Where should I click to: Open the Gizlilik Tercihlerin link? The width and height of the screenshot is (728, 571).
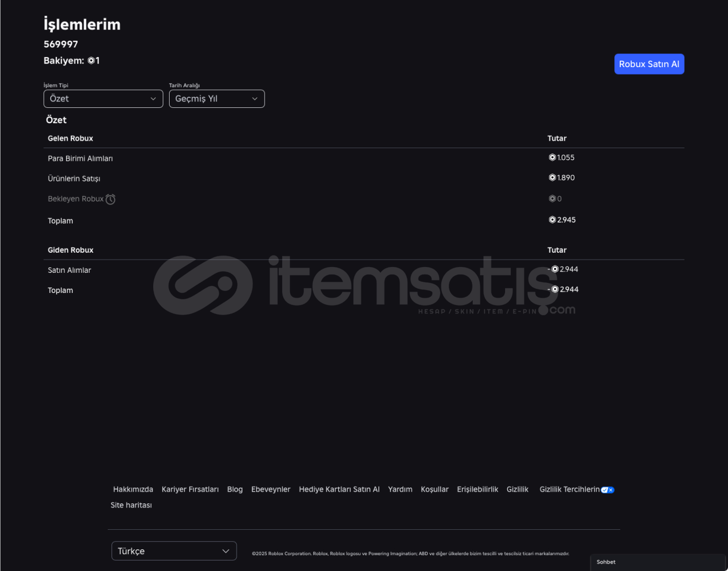pyautogui.click(x=570, y=490)
